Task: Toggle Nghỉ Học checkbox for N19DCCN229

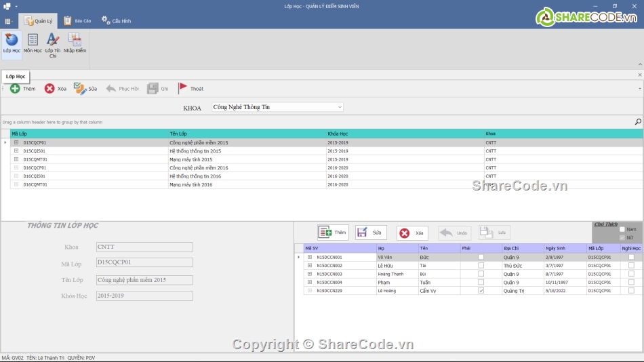Action: [631, 291]
